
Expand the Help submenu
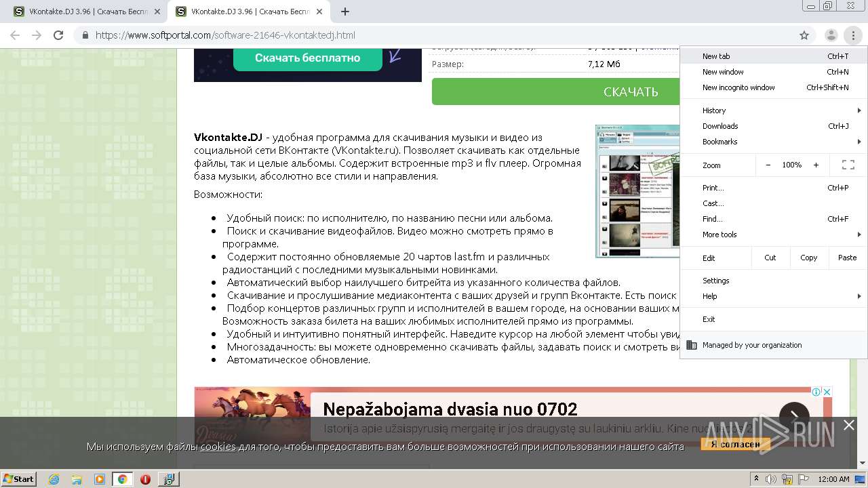pos(773,296)
